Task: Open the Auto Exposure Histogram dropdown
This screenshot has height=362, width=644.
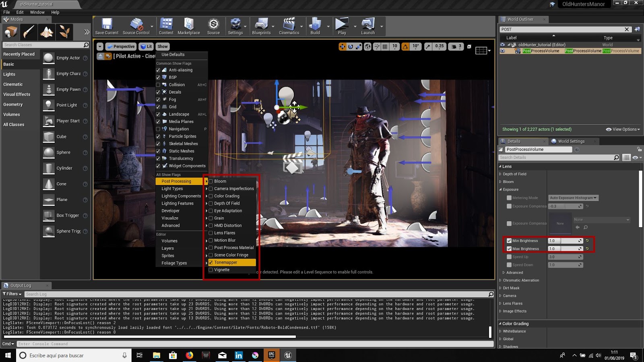Action: (x=572, y=197)
